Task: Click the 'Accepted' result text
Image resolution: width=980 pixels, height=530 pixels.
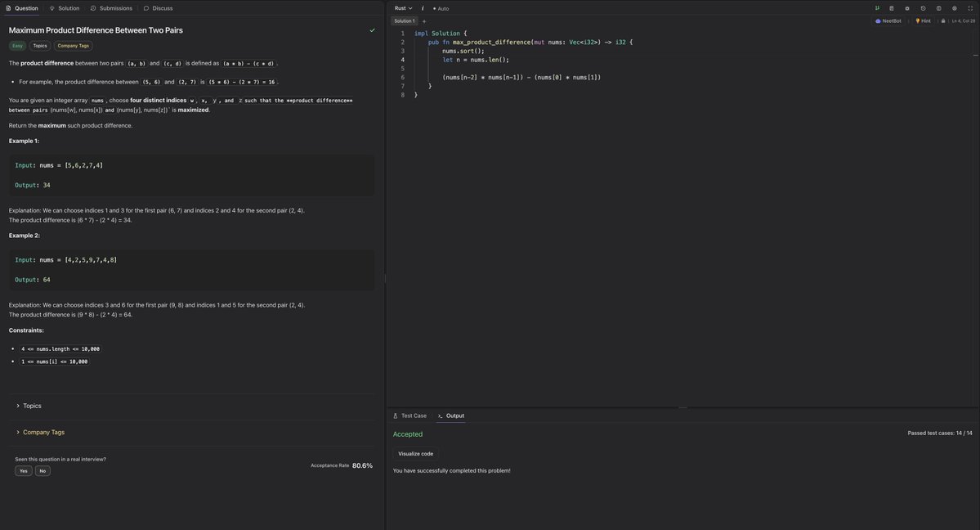Action: click(x=408, y=434)
